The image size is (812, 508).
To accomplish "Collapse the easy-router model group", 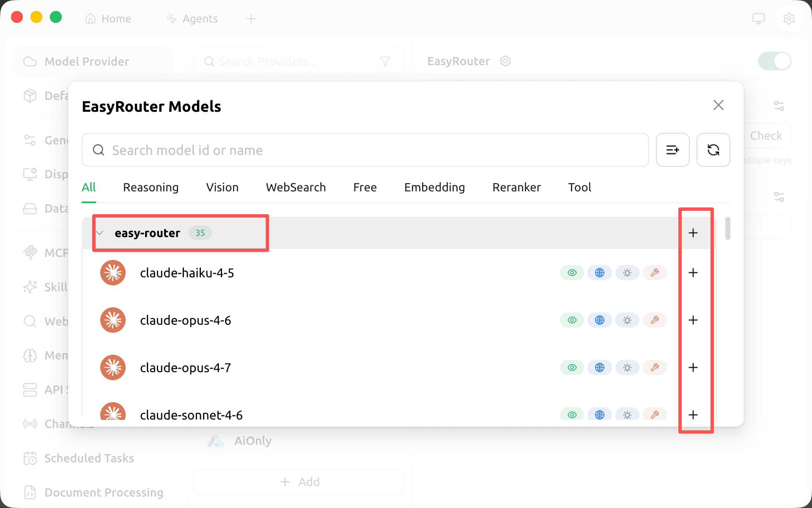I will pos(100,233).
